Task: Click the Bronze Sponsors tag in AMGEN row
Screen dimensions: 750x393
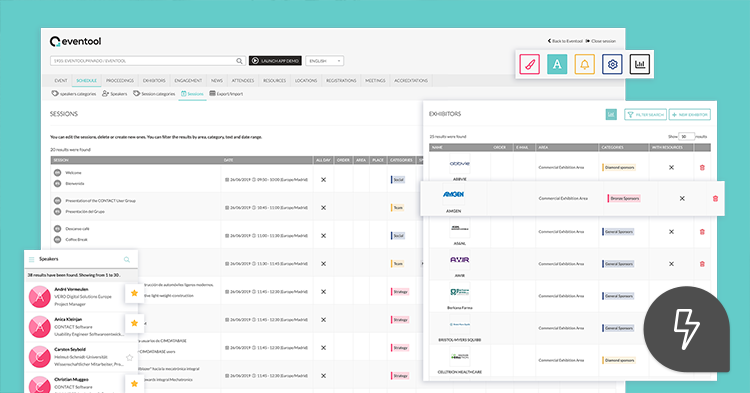Action: (624, 198)
